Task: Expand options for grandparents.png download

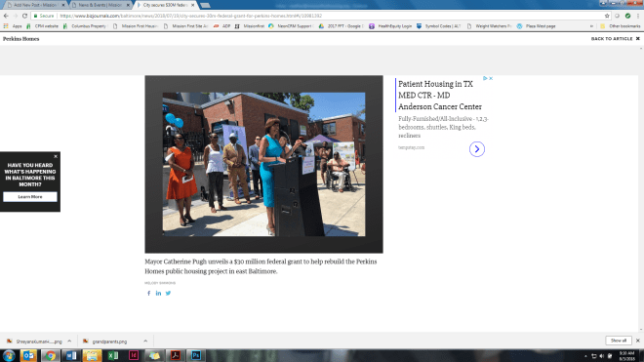Action: 145,342
